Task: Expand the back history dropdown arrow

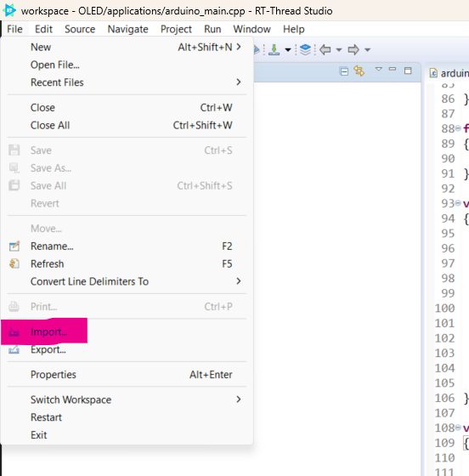Action: [339, 50]
